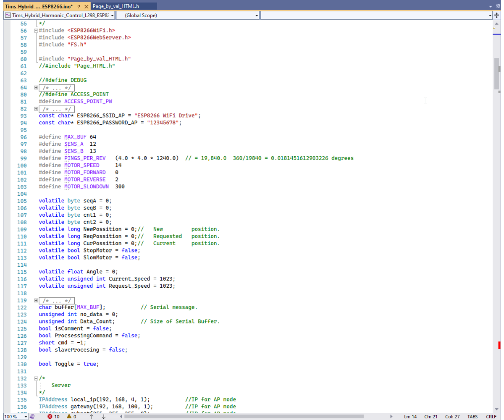This screenshot has height=420, width=504.
Task: Expand the collapsed block at line 119
Action: [x=36, y=301]
